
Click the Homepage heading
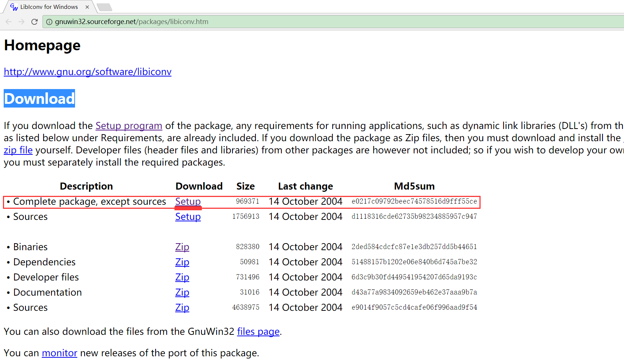point(42,45)
